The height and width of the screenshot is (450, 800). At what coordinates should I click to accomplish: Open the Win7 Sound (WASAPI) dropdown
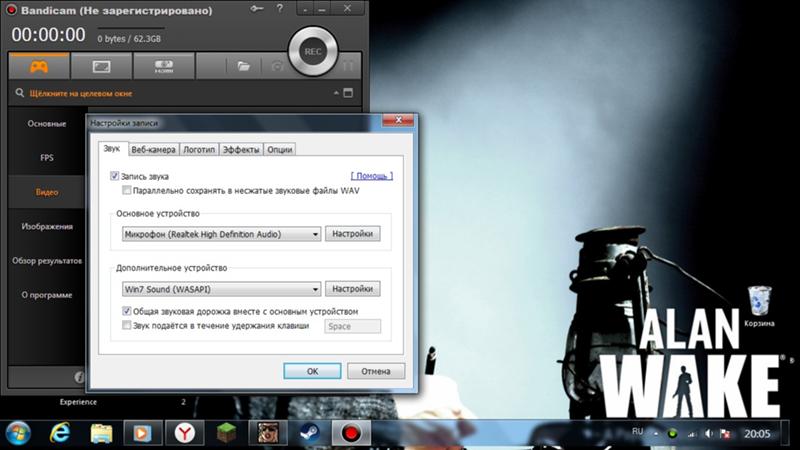(x=221, y=289)
